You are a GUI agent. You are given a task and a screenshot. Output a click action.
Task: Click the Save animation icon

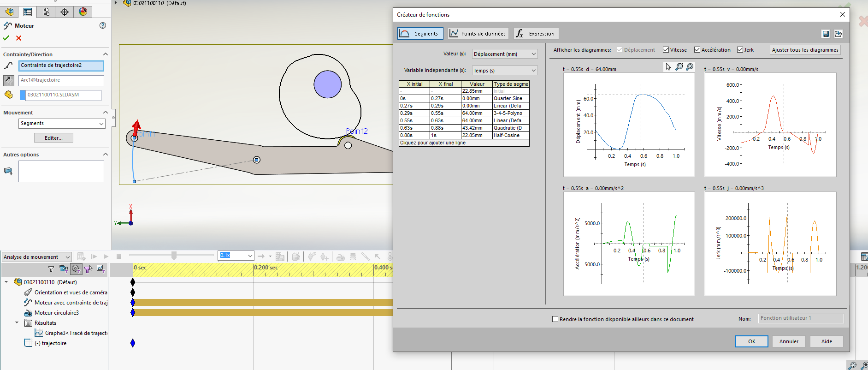tap(280, 257)
